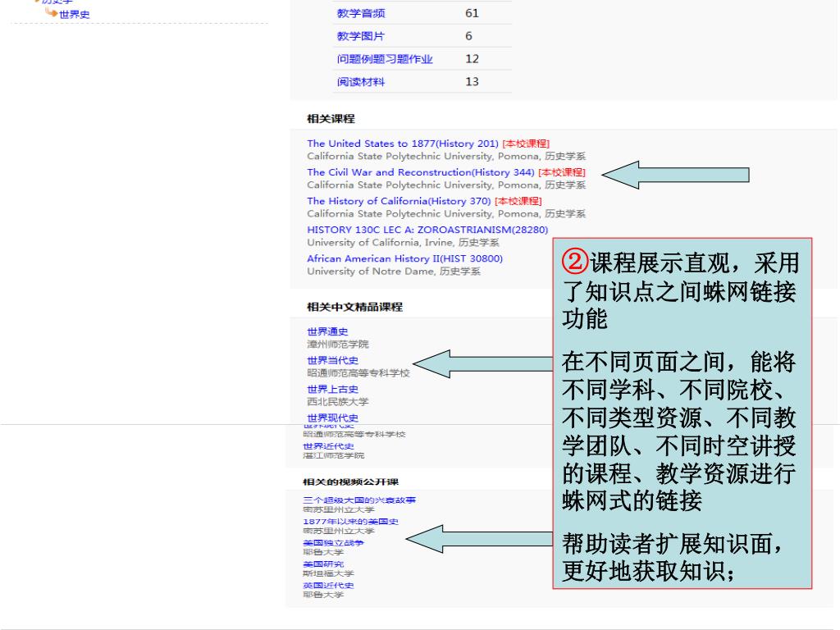This screenshot has width=840, height=630.
Task: Open HISTORY 130C LEC A: ZOROASTRIANISM course
Action: [427, 230]
